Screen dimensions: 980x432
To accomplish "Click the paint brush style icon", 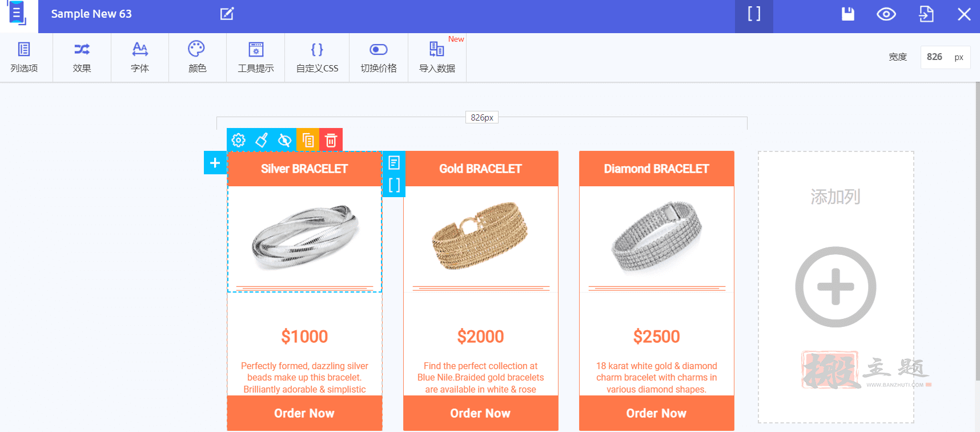I will (x=262, y=140).
